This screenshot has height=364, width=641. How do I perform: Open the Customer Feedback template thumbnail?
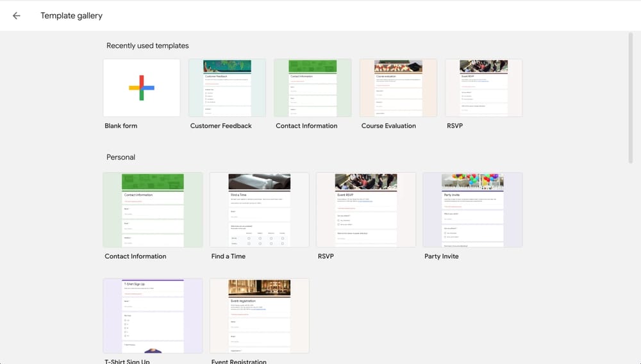tap(227, 88)
